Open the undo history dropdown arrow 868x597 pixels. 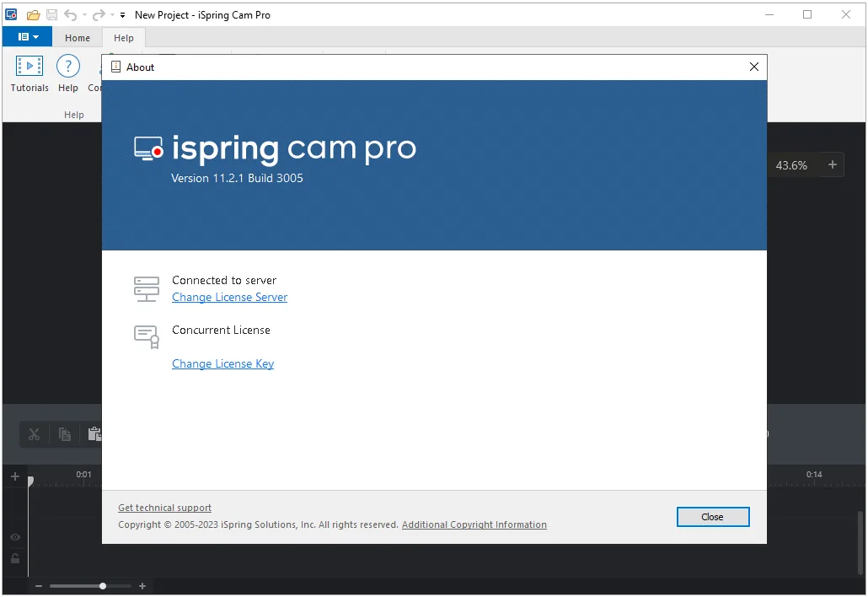pyautogui.click(x=84, y=15)
